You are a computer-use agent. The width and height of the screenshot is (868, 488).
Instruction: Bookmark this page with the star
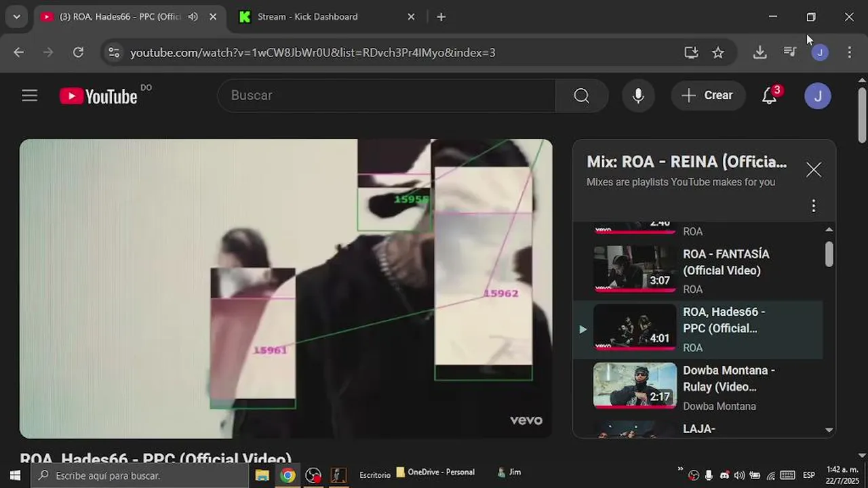(x=718, y=52)
